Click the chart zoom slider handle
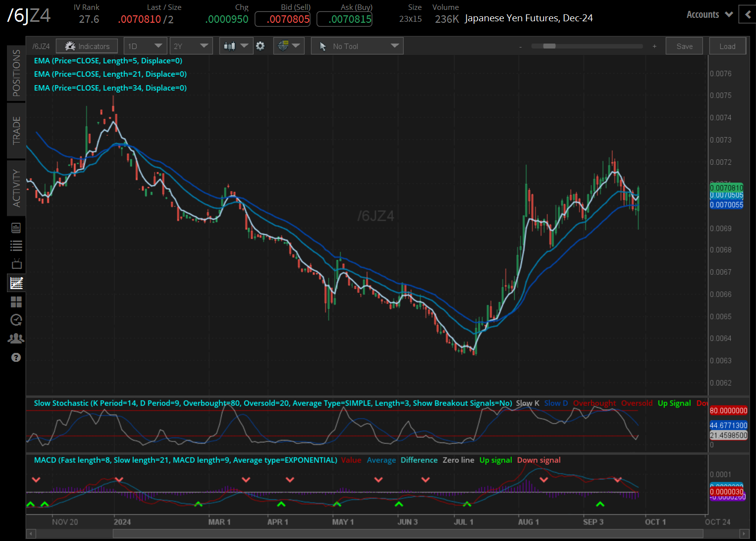 click(549, 46)
